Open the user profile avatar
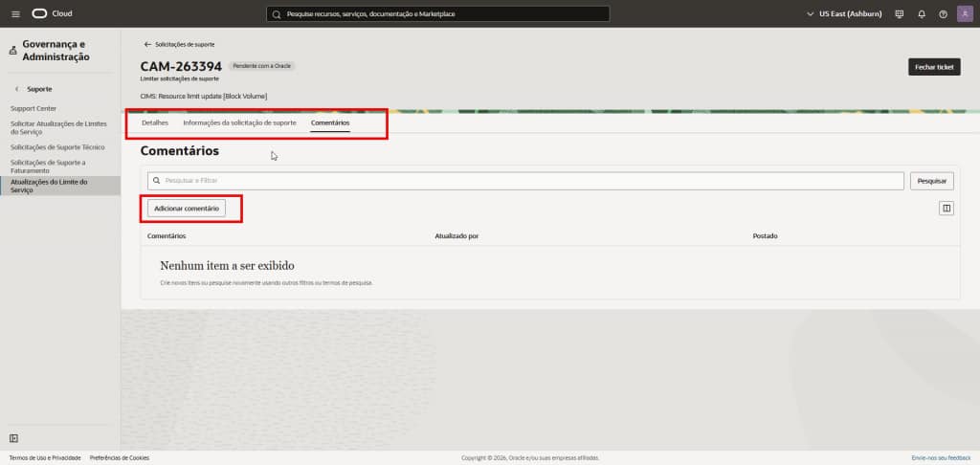The width and height of the screenshot is (980, 465). [x=965, y=13]
